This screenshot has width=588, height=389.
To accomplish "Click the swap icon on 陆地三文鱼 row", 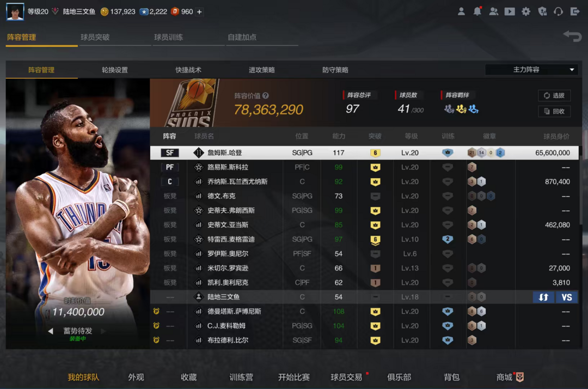I will coord(543,297).
